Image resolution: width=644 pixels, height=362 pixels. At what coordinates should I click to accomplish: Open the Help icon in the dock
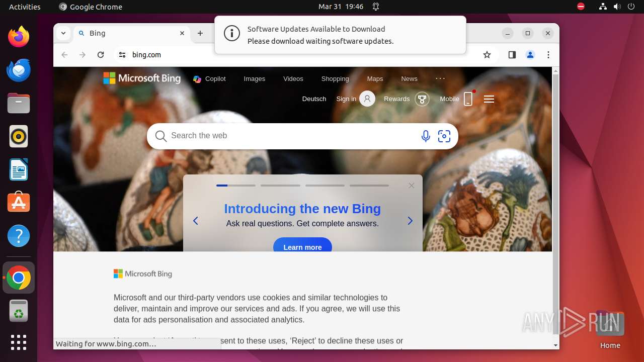click(19, 236)
